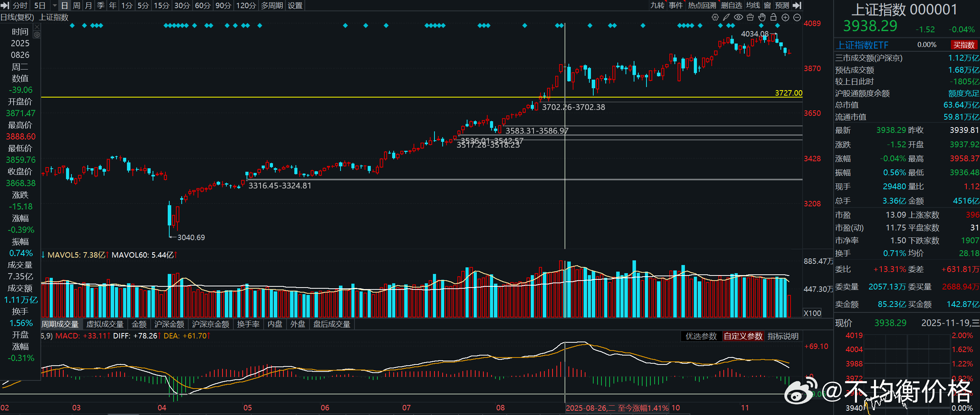Toggle the eye visibility icon above chart
The height and width of the screenshot is (415, 980).
738,17
